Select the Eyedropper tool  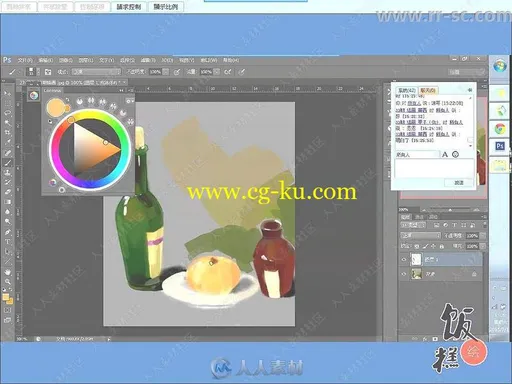(7, 143)
